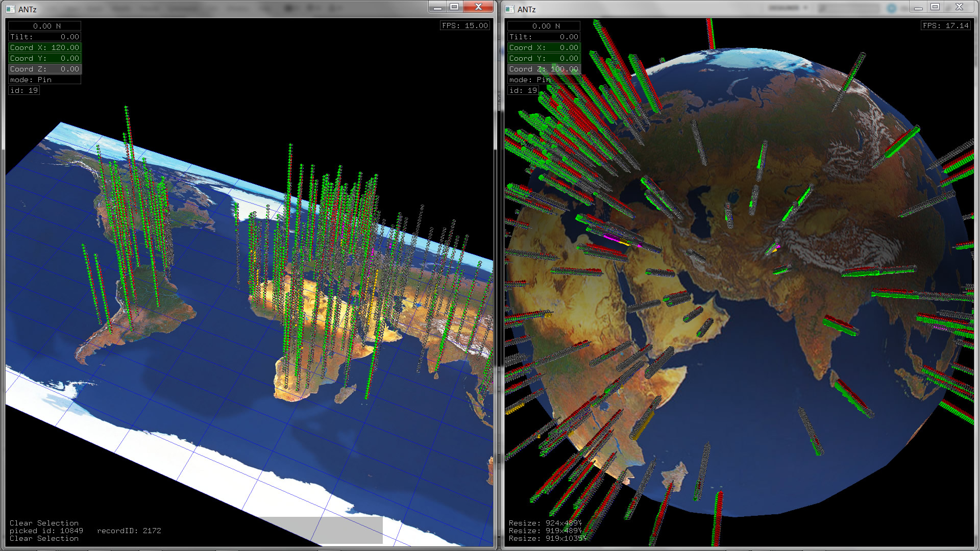Click the Tilt readout in left window
The height and width of the screenshot is (551, 980).
pos(45,37)
